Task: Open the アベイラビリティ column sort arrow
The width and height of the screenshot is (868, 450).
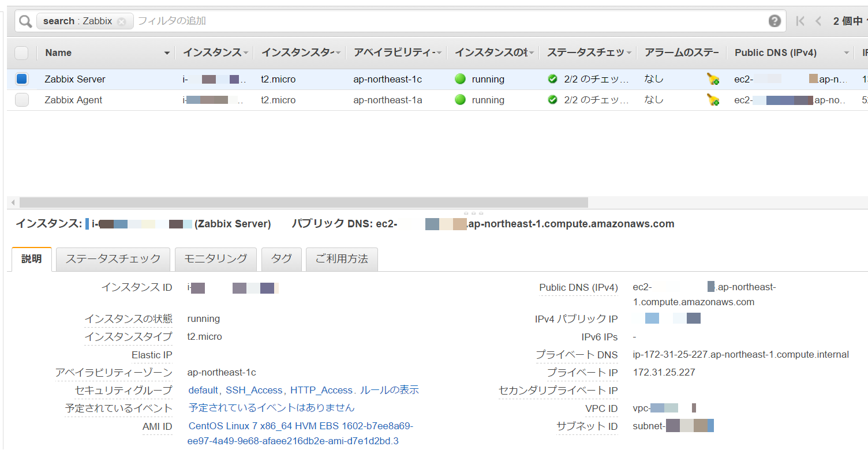Action: [x=439, y=53]
